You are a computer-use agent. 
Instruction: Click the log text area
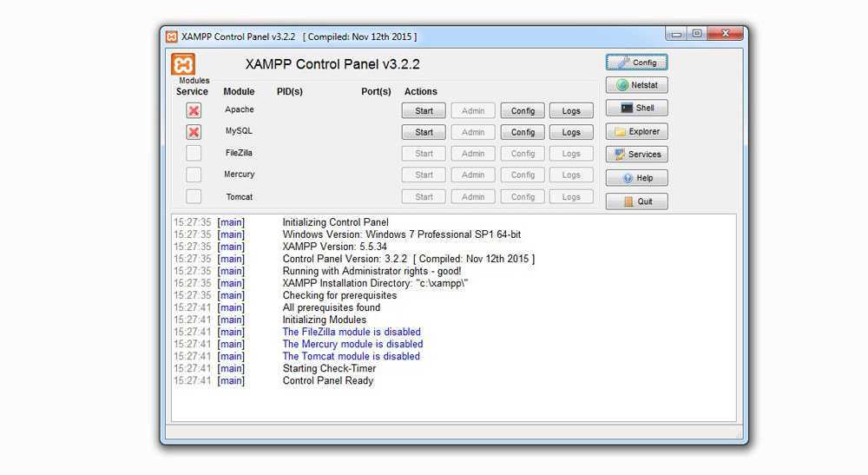click(x=454, y=319)
